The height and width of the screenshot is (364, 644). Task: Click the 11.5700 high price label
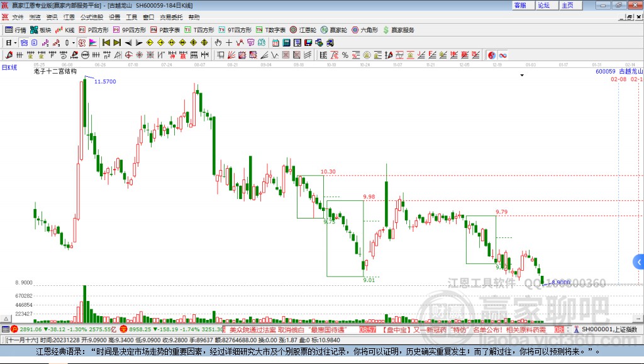click(x=105, y=81)
